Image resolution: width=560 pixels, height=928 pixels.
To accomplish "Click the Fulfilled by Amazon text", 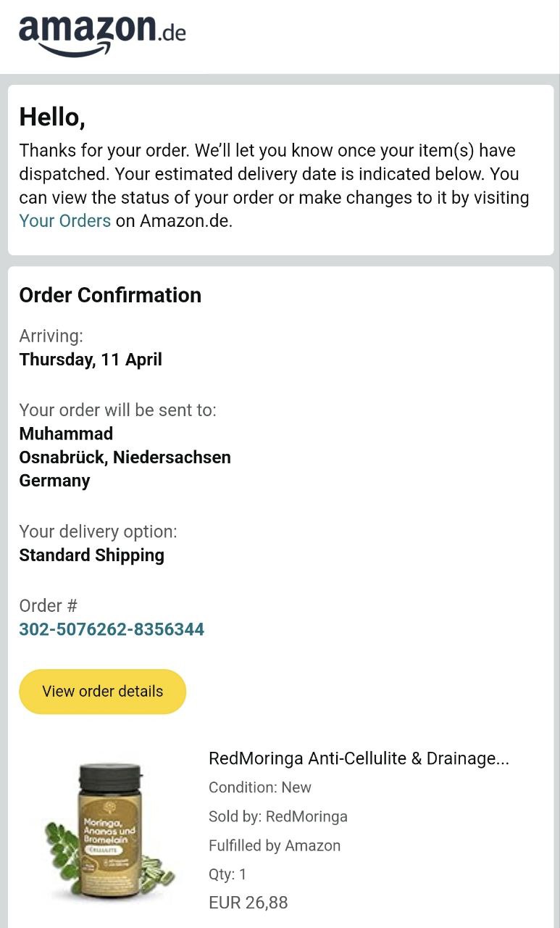I will [x=275, y=845].
